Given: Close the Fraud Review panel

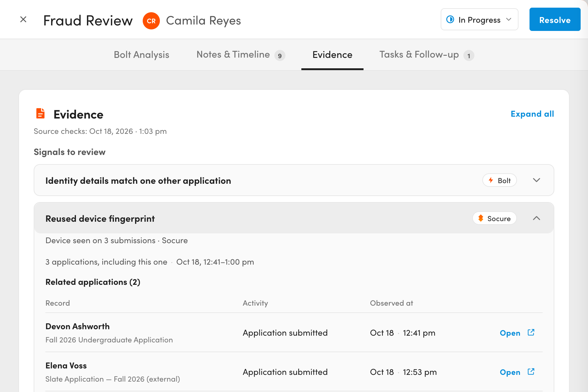Looking at the screenshot, I should 23,20.
